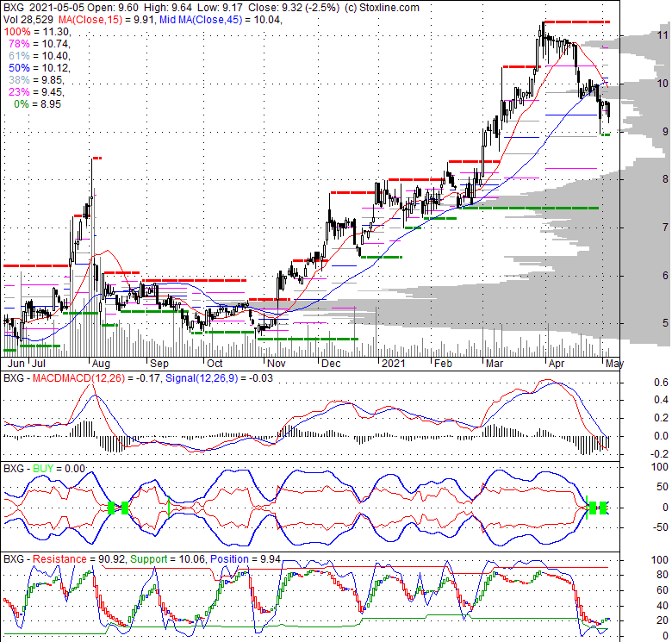Screen dimensions: 672x642
Task: Click the Nov label on time axis
Action: pos(277,364)
